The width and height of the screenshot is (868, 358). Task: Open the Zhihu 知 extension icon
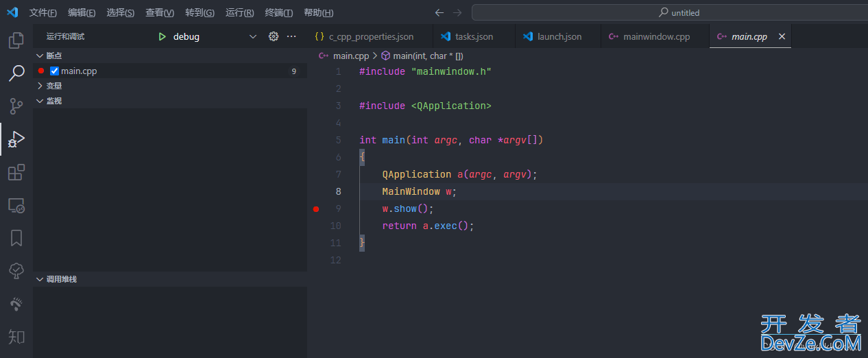pyautogui.click(x=16, y=337)
